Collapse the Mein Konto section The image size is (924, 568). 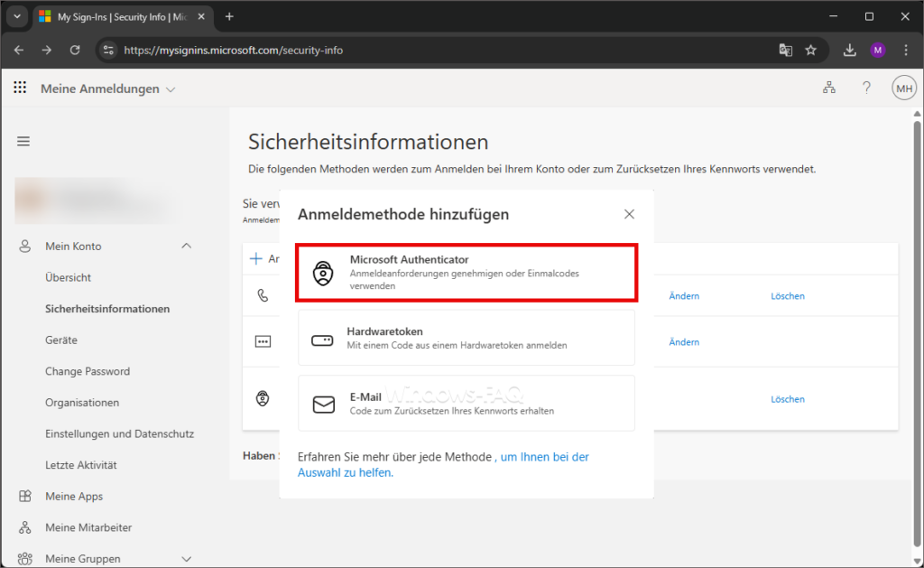(x=186, y=246)
